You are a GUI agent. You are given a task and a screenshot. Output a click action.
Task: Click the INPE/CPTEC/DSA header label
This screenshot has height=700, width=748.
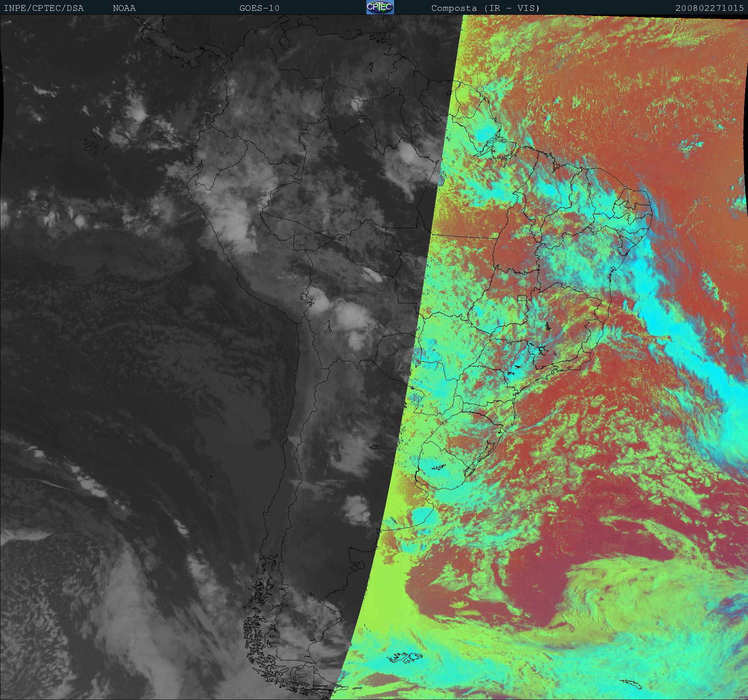tap(44, 8)
